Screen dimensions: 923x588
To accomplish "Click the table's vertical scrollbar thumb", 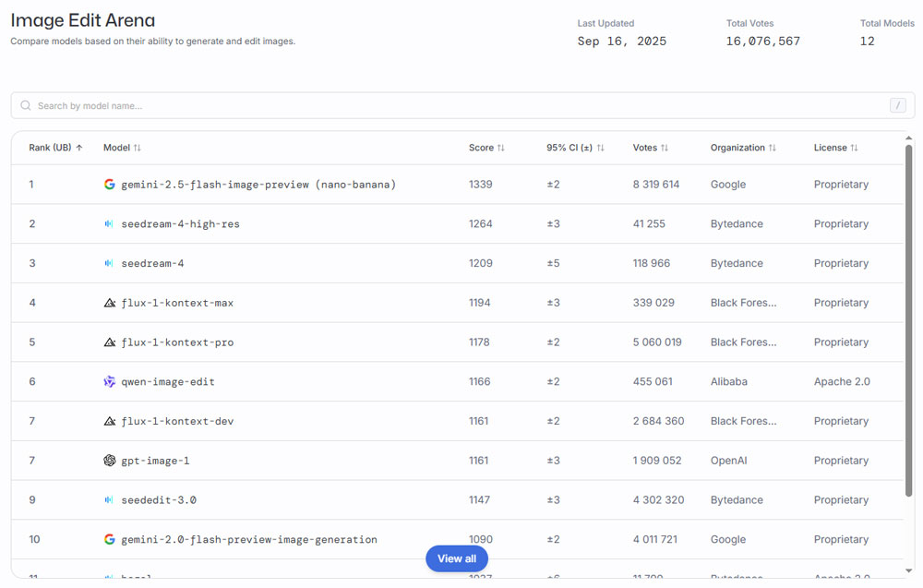I will pyautogui.click(x=909, y=321).
